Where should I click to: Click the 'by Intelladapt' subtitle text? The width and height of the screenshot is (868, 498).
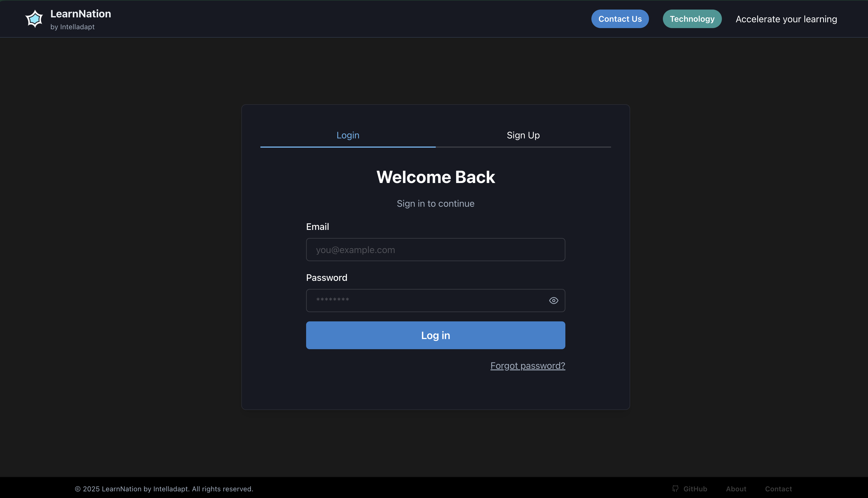point(72,27)
